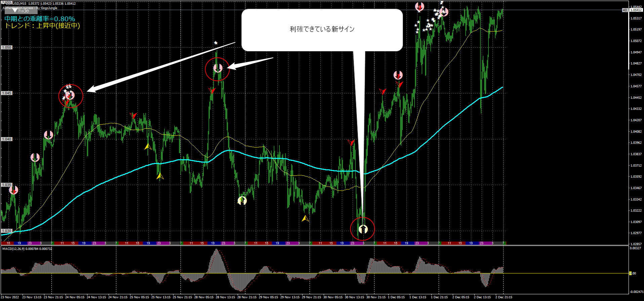Click the highlighted current price tag 1.05412
Screen dimensions: 644x301
(636, 10)
